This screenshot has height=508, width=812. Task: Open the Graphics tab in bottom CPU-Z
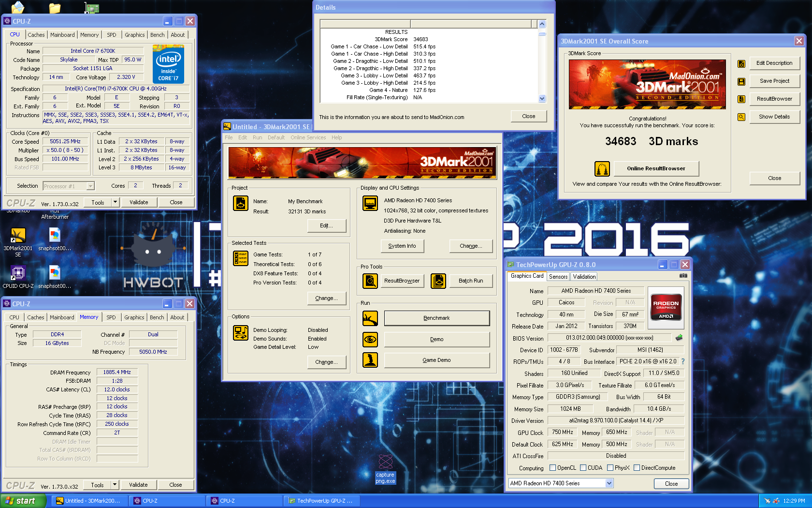(x=134, y=317)
